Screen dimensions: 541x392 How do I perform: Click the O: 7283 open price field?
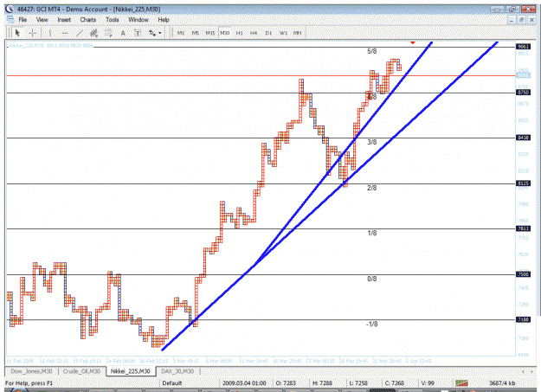[285, 383]
